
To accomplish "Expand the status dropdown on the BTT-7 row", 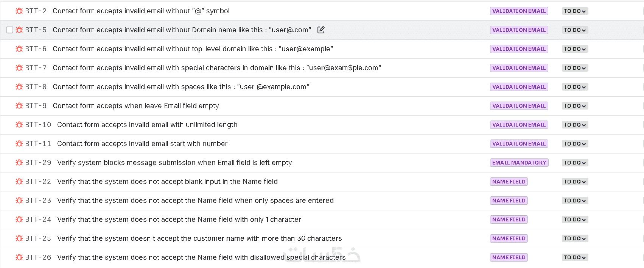I will [575, 68].
